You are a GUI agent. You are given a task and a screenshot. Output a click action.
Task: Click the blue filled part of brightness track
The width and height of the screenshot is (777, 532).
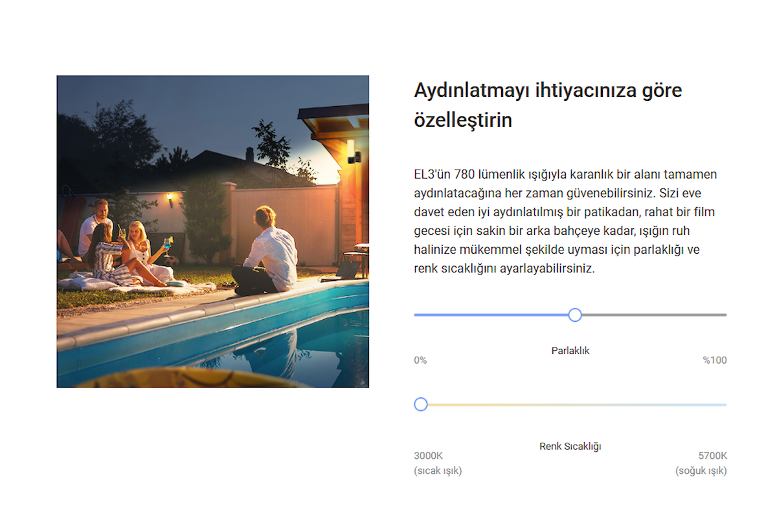click(x=492, y=315)
